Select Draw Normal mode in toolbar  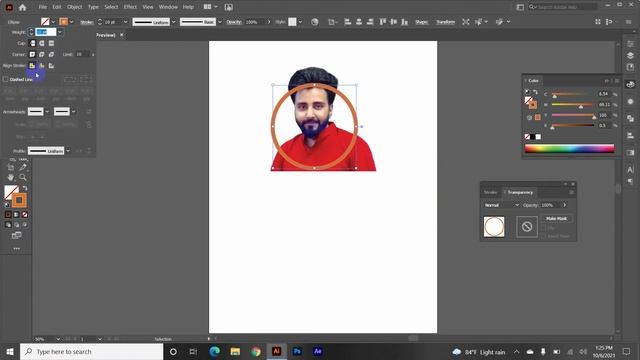click(x=8, y=224)
